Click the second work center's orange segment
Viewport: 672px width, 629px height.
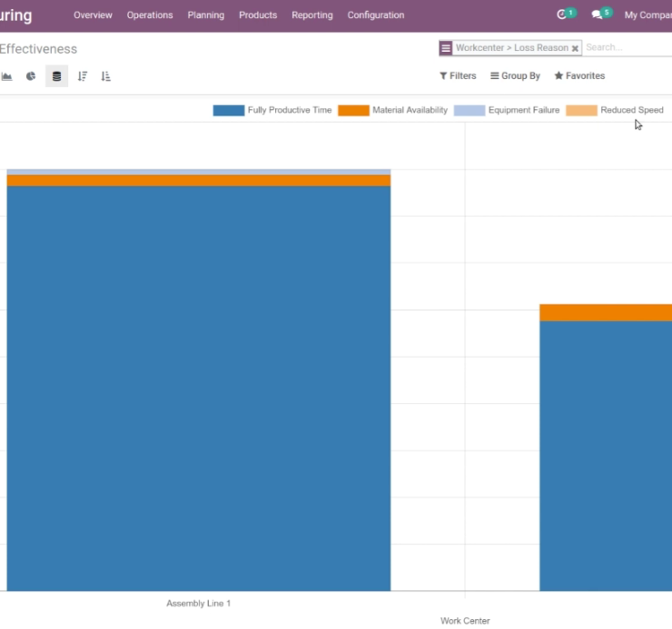point(606,312)
